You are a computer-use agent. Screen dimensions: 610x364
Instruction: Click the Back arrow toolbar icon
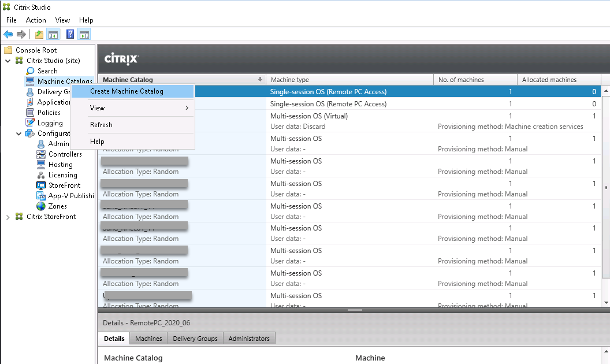coord(8,34)
